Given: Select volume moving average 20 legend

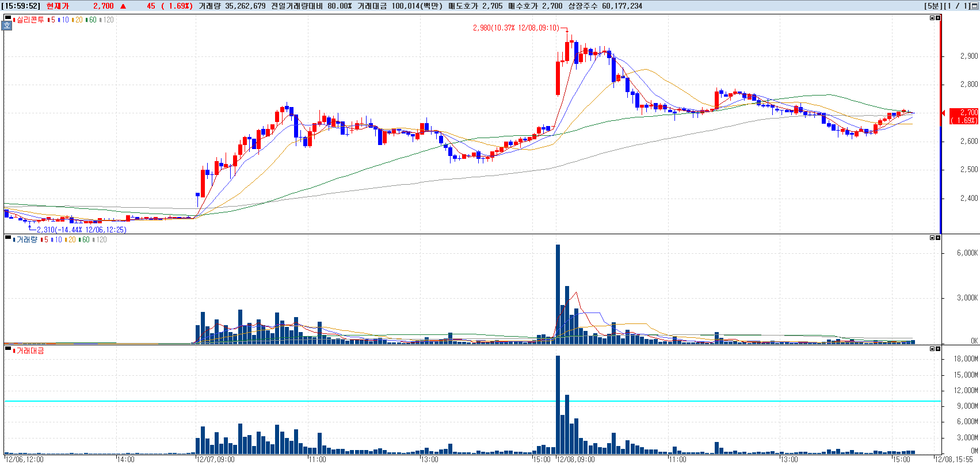Looking at the screenshot, I should point(70,239).
